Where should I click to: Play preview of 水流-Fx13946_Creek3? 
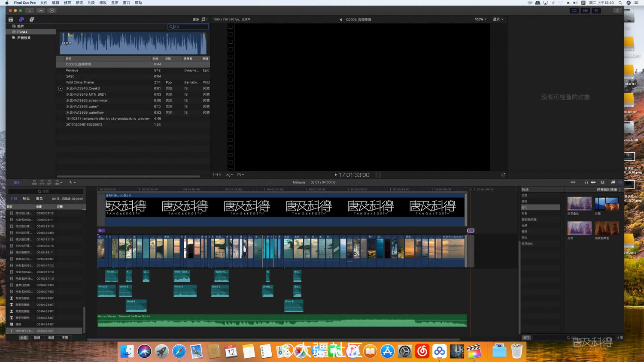tap(60, 89)
